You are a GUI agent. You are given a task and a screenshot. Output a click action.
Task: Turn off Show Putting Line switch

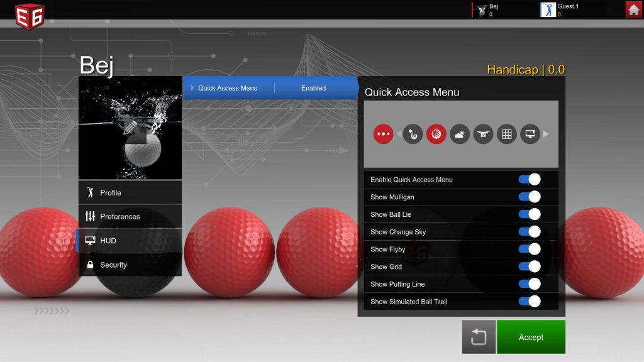(x=530, y=284)
